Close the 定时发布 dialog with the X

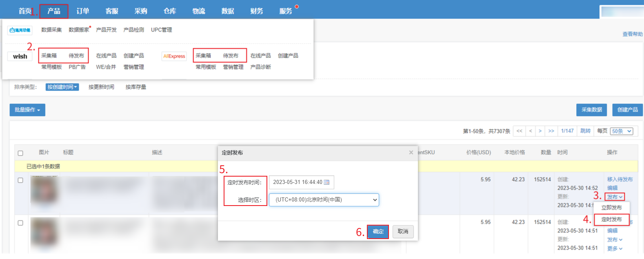411,153
